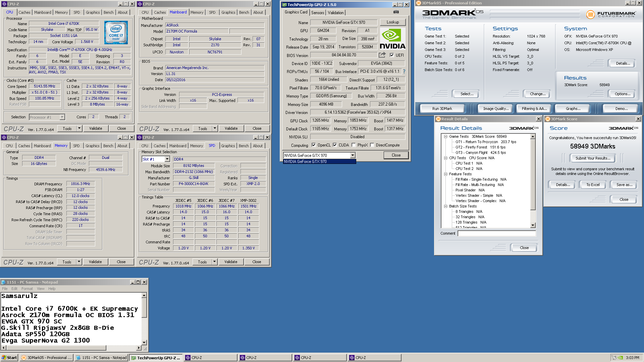This screenshot has width=644, height=362.
Task: Open Tools dropdown arrow in Mainboard window
Action: [x=215, y=128]
